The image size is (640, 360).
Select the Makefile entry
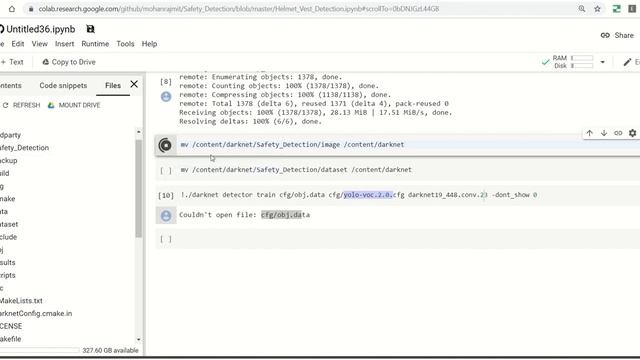11,339
